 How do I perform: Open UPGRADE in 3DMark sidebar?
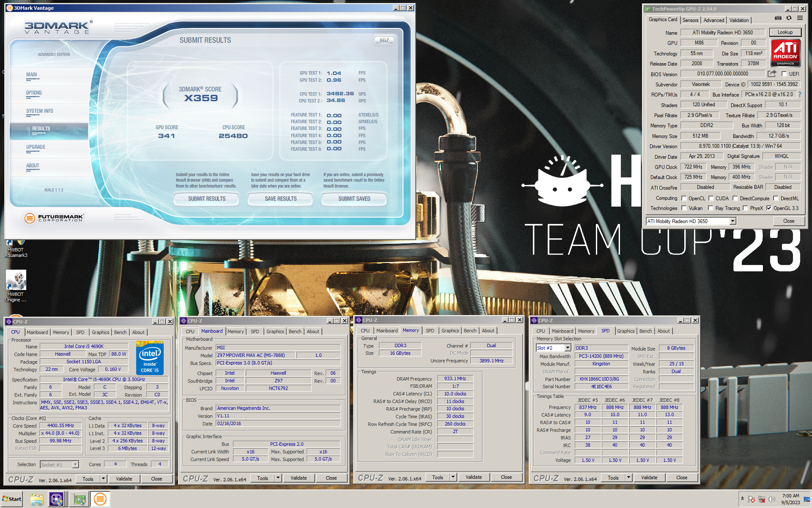coord(36,147)
